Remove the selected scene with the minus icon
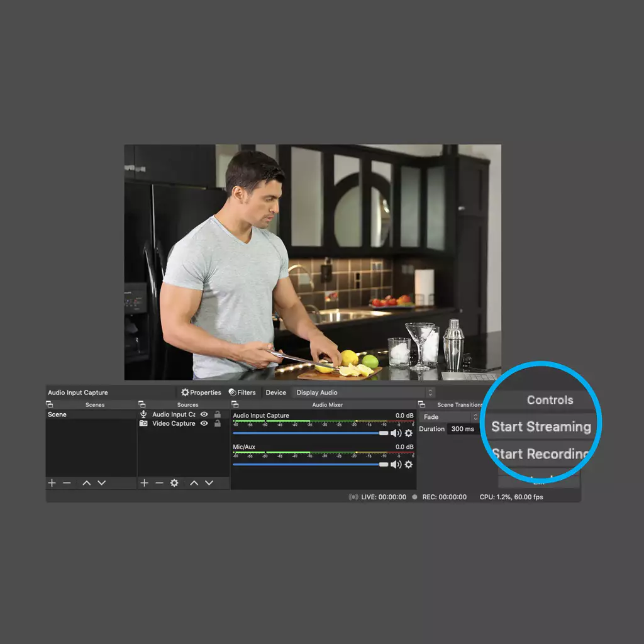 67,482
